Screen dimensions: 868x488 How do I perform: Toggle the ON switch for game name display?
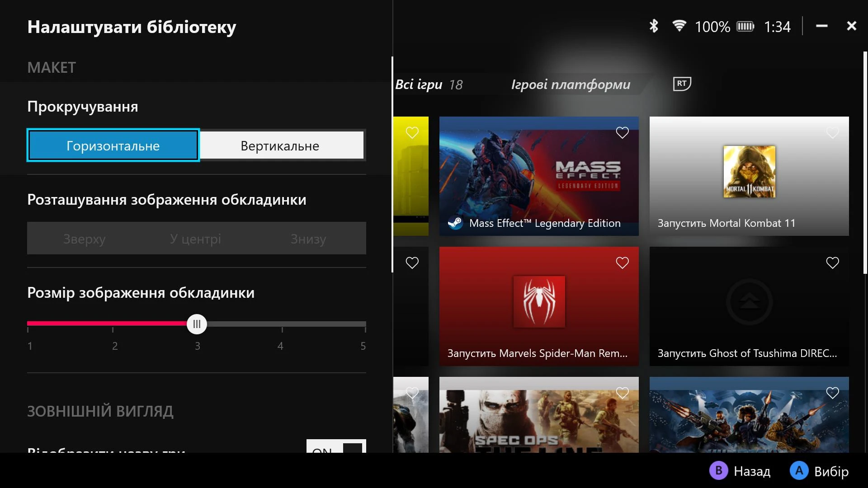(336, 446)
